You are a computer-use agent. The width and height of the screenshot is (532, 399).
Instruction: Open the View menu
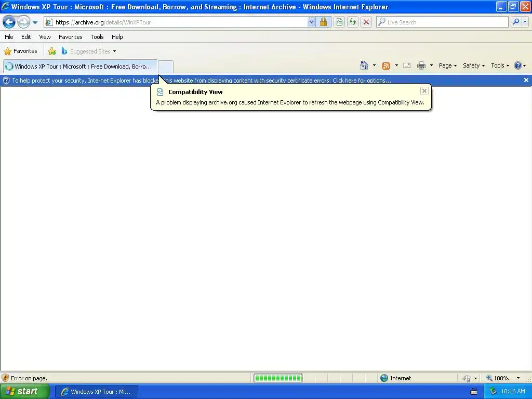[x=45, y=37]
